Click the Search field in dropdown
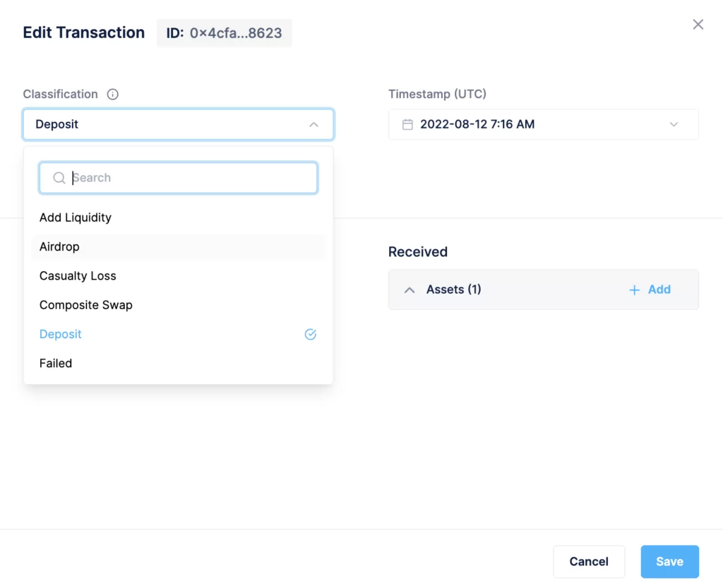Viewport: 723px width, 588px height. (179, 178)
